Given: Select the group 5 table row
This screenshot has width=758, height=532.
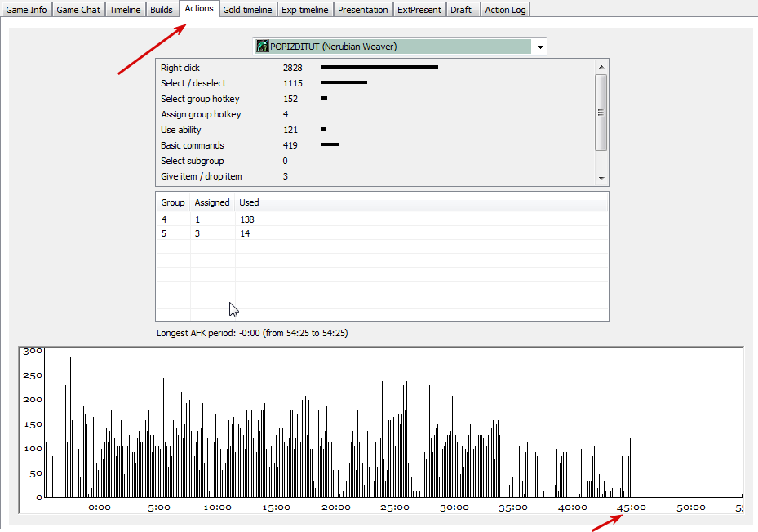Looking at the screenshot, I should 382,233.
